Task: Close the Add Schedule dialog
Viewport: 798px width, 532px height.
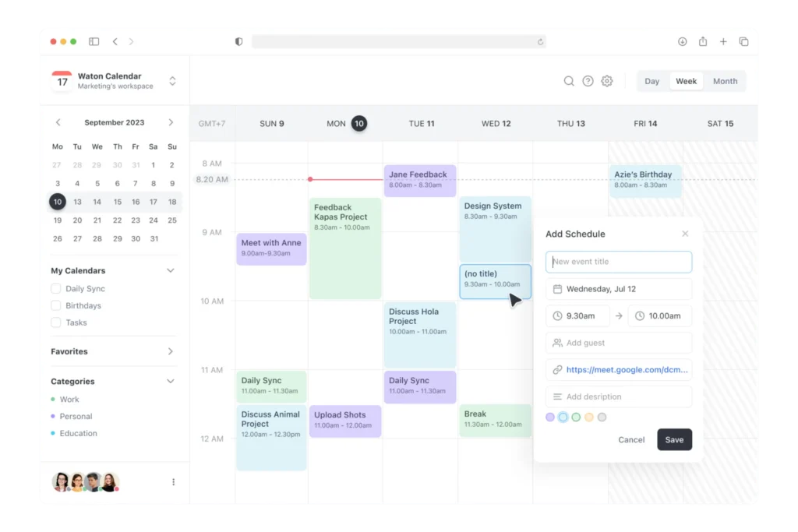Action: [685, 234]
